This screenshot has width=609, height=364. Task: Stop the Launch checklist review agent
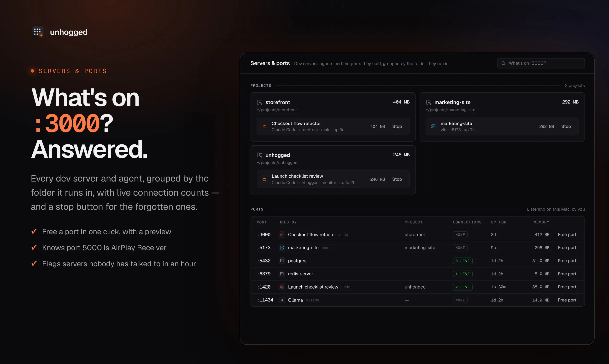(397, 179)
